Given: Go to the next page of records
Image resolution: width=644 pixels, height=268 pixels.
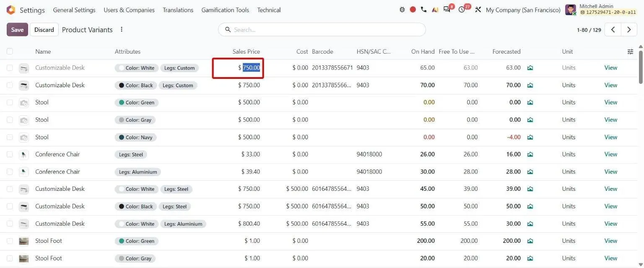Looking at the screenshot, I should click(629, 29).
